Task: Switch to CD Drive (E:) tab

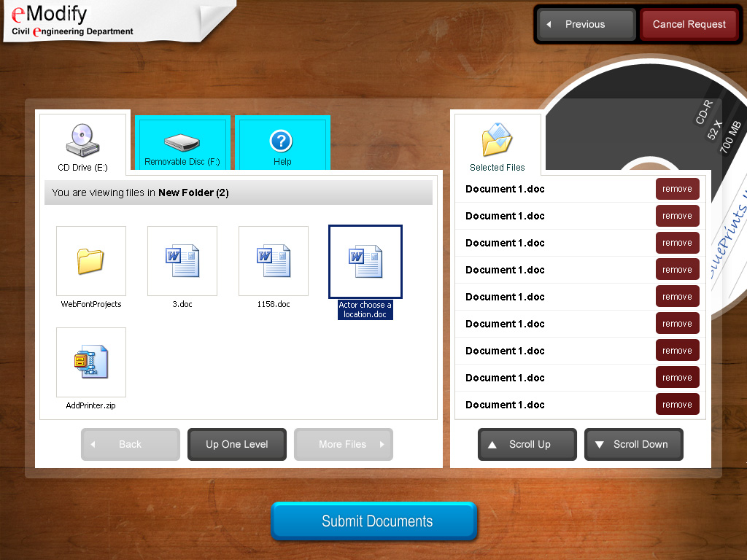Action: tap(83, 142)
